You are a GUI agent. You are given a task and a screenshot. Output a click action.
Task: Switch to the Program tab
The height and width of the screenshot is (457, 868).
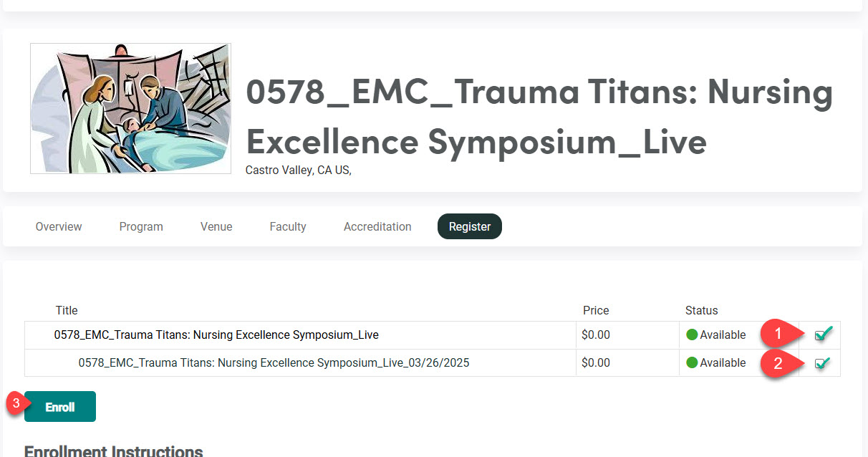[141, 226]
